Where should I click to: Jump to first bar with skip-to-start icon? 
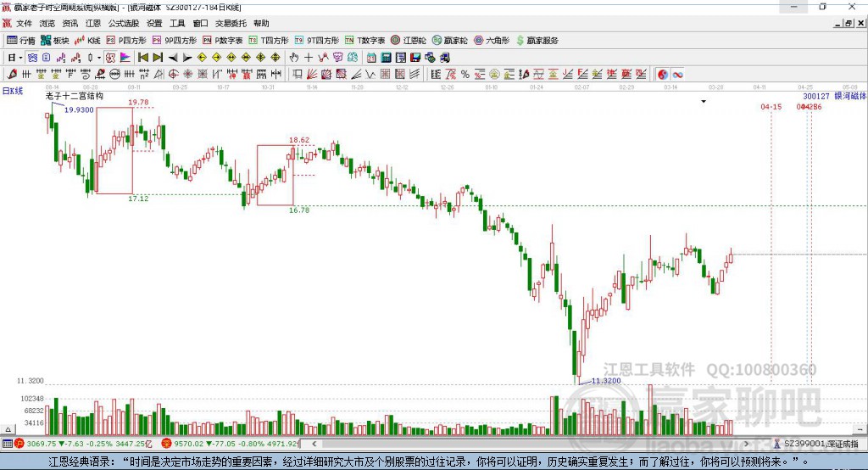click(x=142, y=58)
